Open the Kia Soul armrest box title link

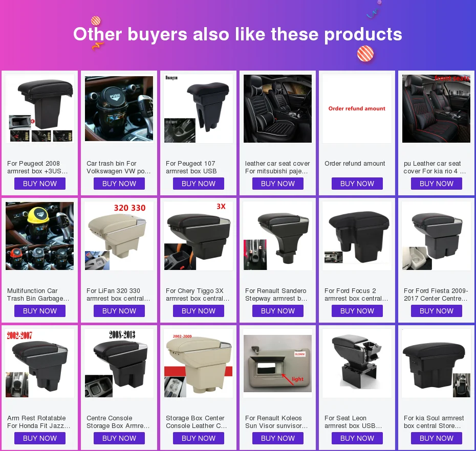[434, 422]
